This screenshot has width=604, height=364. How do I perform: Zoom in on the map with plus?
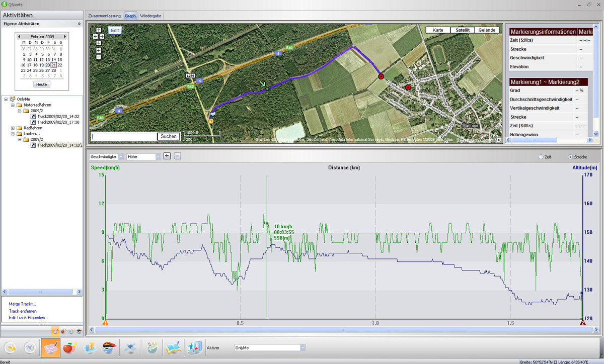click(98, 50)
